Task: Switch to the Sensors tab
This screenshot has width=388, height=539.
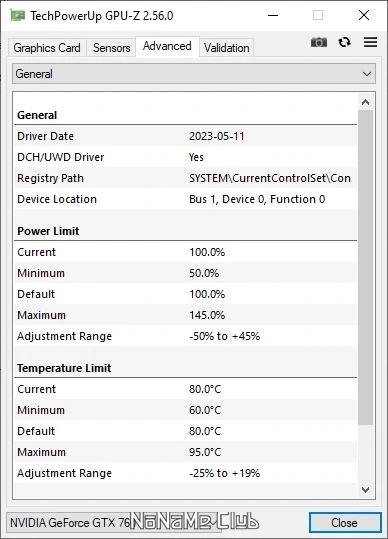Action: click(x=111, y=47)
